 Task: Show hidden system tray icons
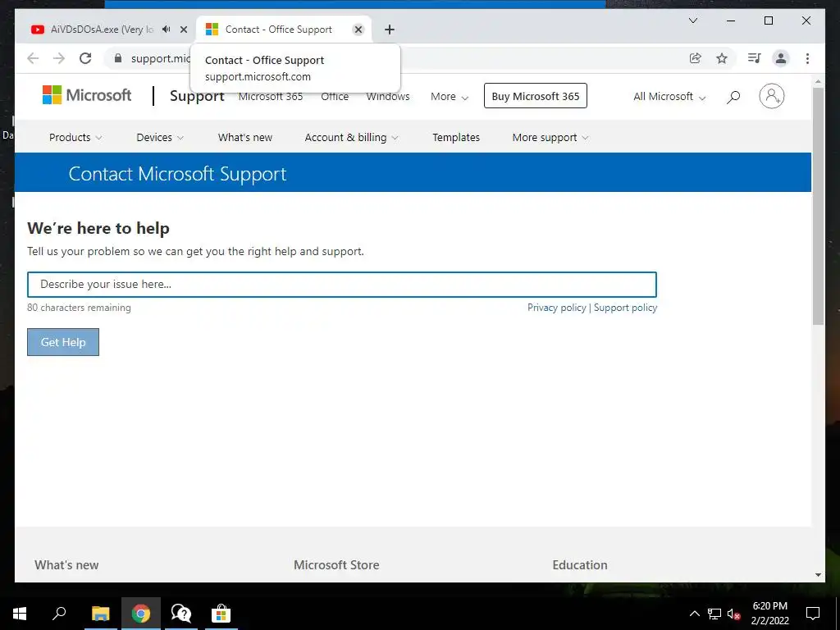click(x=694, y=614)
